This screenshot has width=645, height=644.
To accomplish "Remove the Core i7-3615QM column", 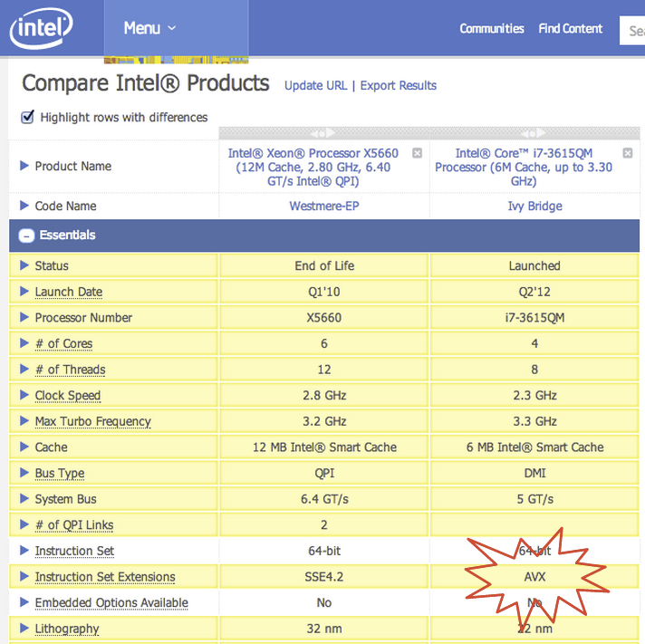I will [628, 153].
